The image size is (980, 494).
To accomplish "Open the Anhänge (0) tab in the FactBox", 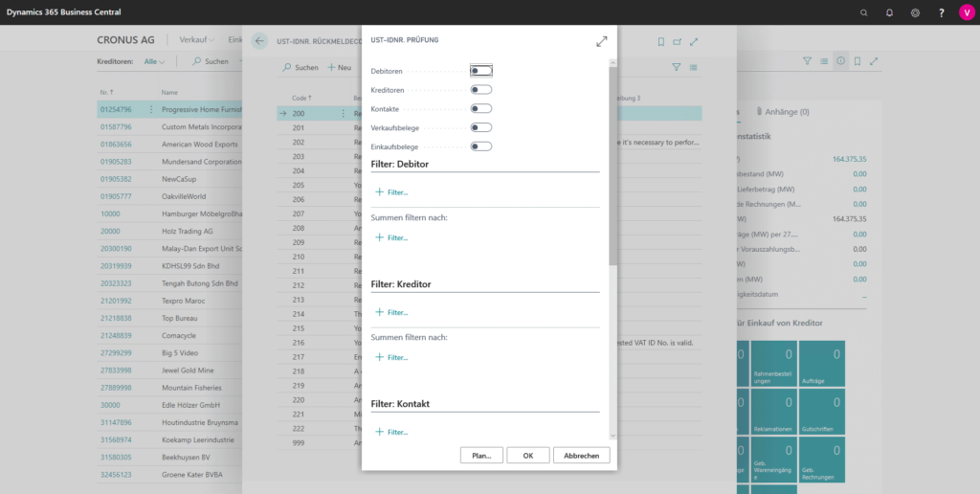I will (782, 112).
